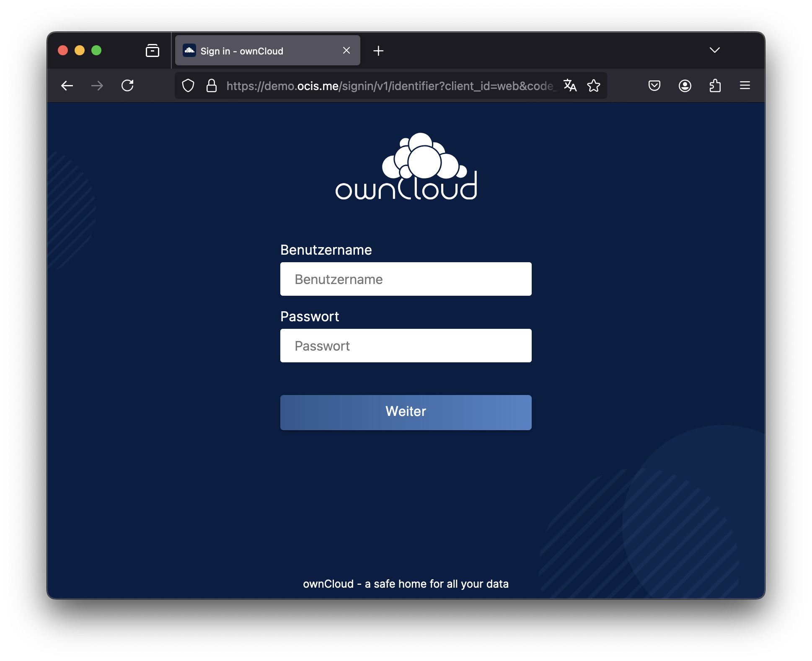Viewport: 812px width, 661px height.
Task: Click the Benutzername input field
Action: 405,279
